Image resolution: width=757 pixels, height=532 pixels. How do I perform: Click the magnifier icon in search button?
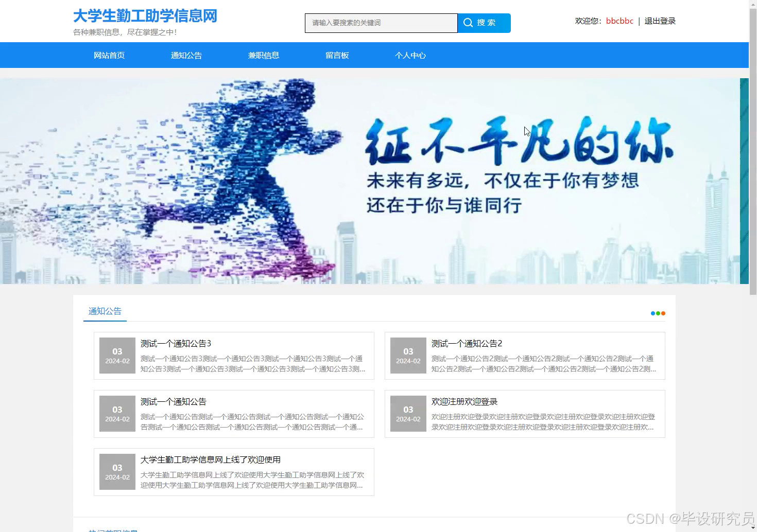click(468, 23)
